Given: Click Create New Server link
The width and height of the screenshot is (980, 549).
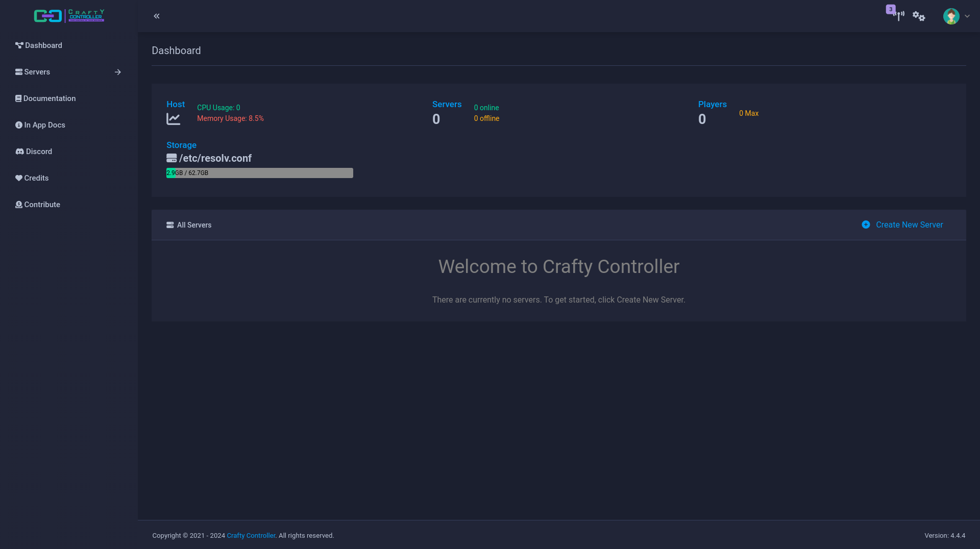Looking at the screenshot, I should pos(909,225).
